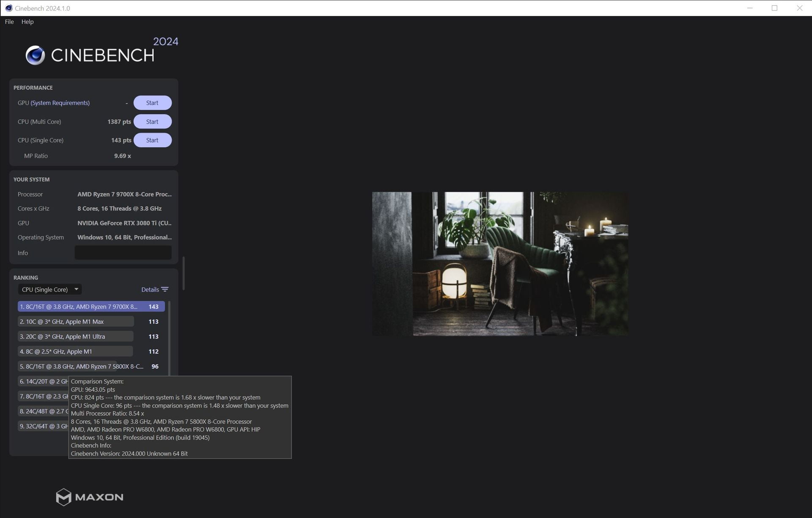Click the AMD Ryzen 7 9700X processor value
The image size is (812, 518).
125,194
